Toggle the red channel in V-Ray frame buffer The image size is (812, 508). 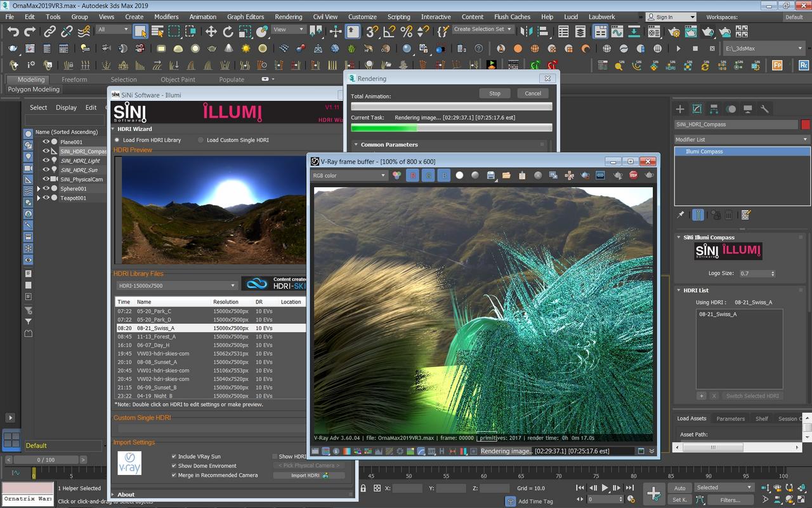412,175
